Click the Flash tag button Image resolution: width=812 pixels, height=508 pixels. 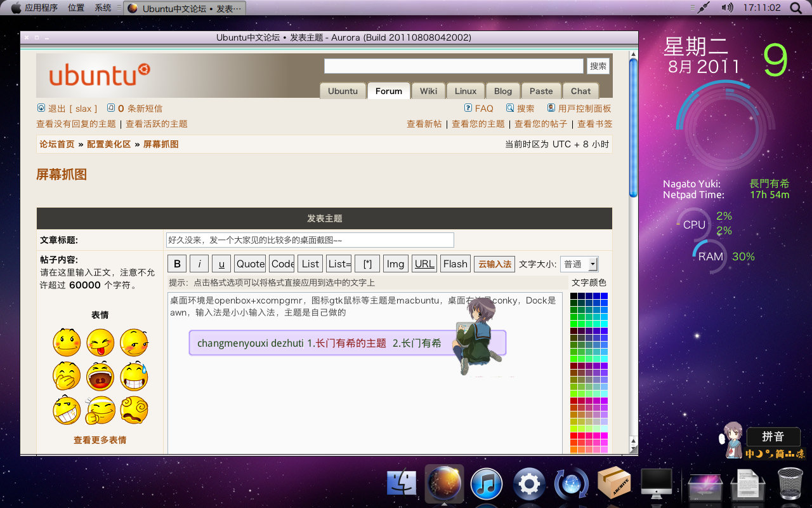tap(455, 264)
